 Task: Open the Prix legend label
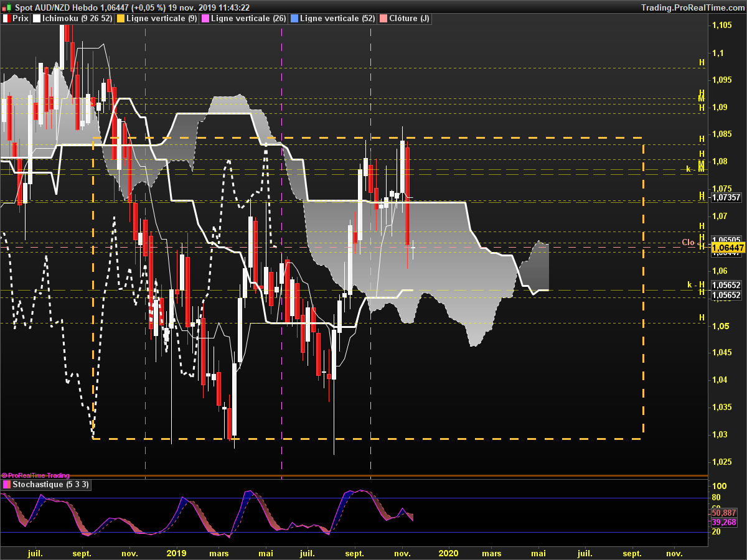(x=20, y=19)
